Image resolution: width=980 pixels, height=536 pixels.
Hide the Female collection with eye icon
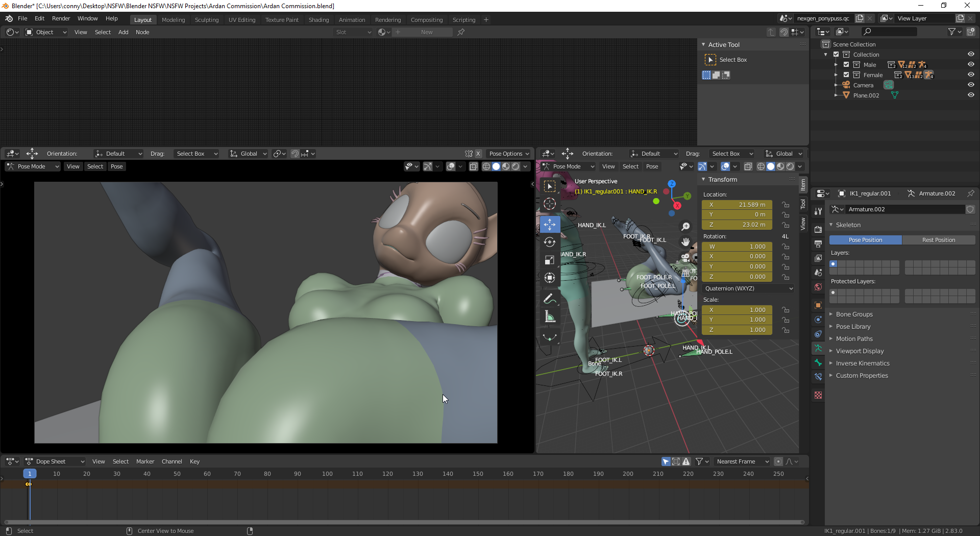click(x=971, y=75)
